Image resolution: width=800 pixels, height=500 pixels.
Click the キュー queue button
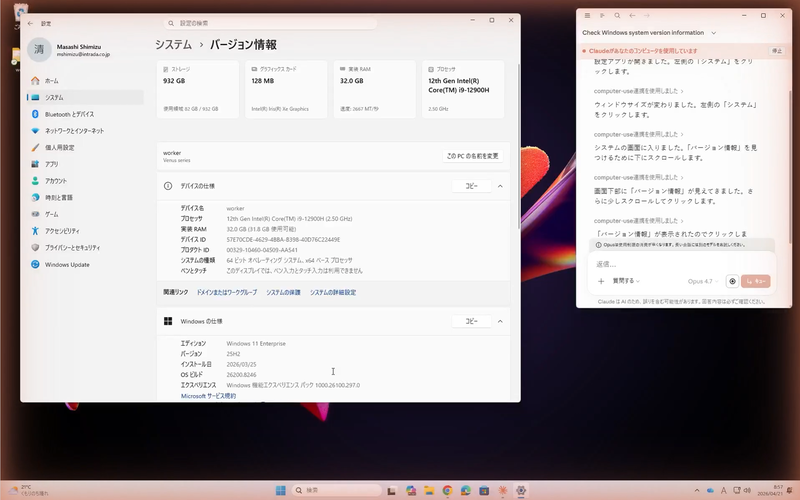(756, 281)
